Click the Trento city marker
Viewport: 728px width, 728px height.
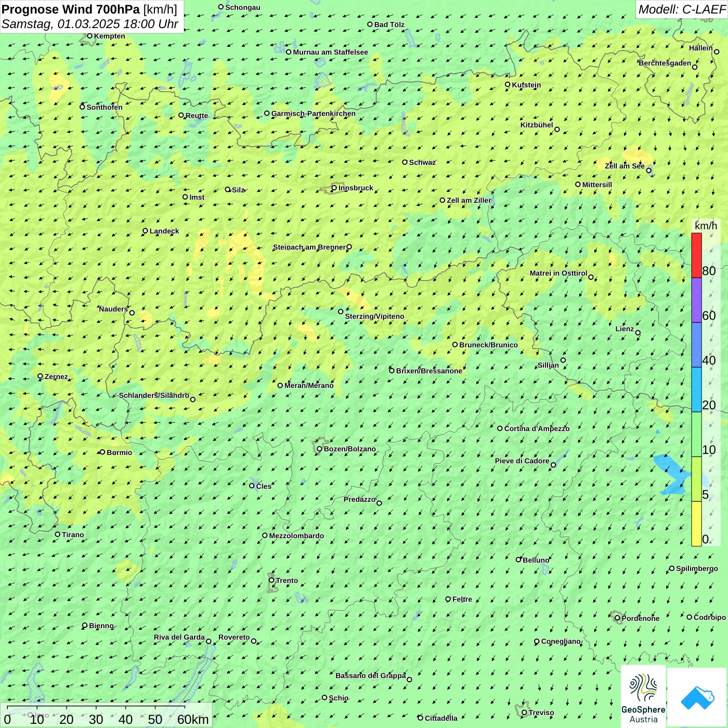(271, 580)
